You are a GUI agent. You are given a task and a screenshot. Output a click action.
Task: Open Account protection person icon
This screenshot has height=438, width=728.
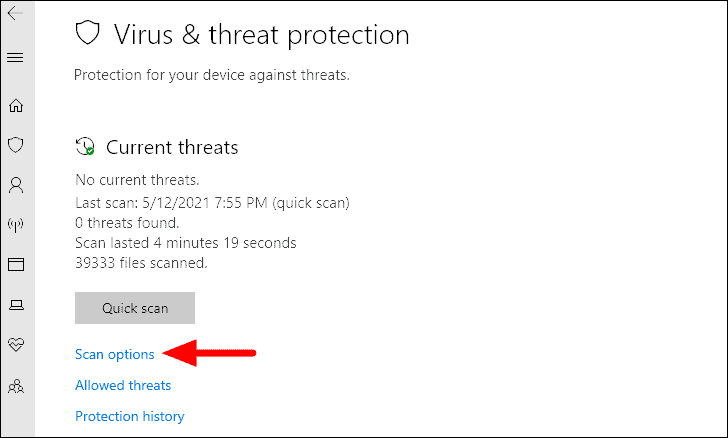pyautogui.click(x=16, y=185)
